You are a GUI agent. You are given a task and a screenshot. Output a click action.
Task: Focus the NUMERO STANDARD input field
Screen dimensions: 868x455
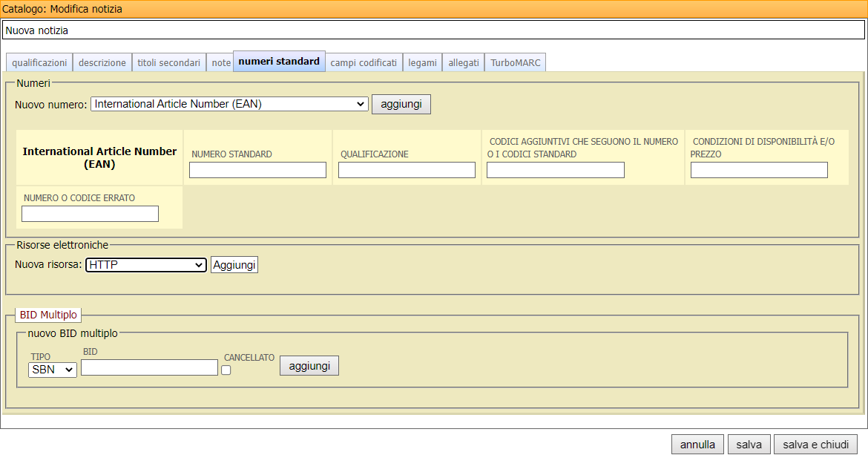coord(257,170)
